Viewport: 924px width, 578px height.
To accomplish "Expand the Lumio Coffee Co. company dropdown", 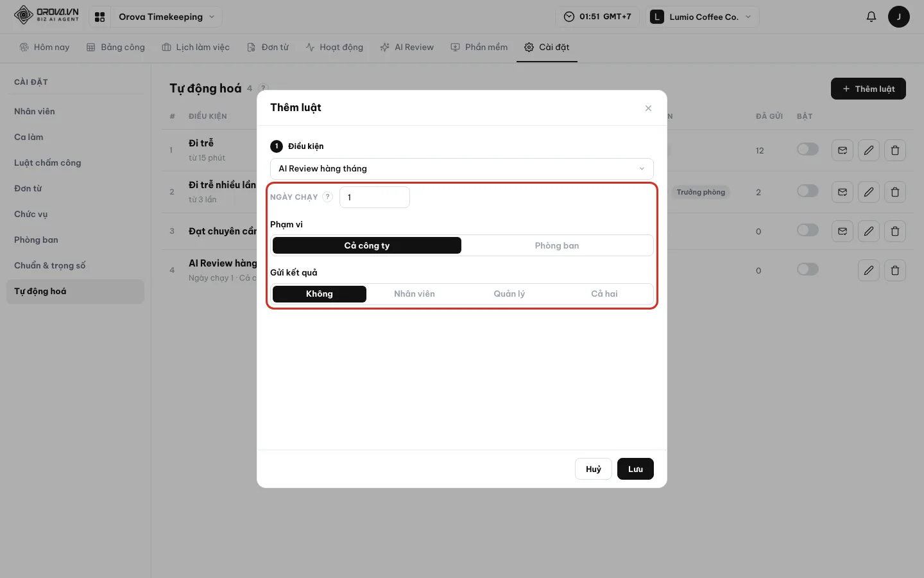I will pos(703,17).
